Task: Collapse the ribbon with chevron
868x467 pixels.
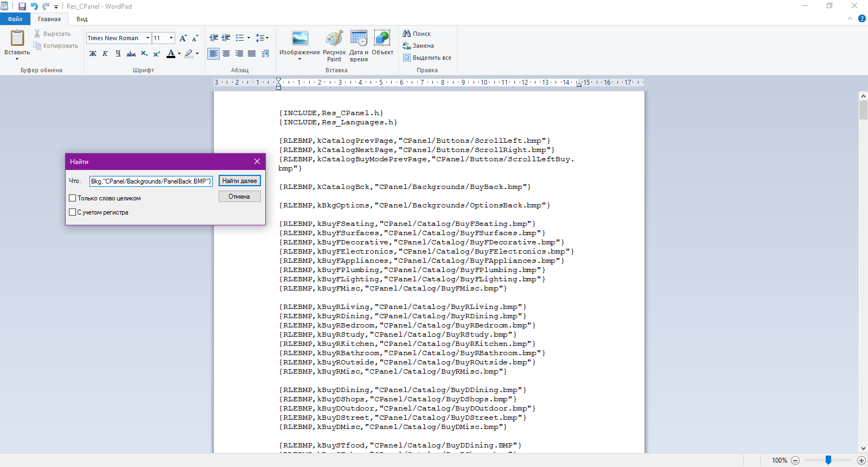Action: (x=850, y=18)
